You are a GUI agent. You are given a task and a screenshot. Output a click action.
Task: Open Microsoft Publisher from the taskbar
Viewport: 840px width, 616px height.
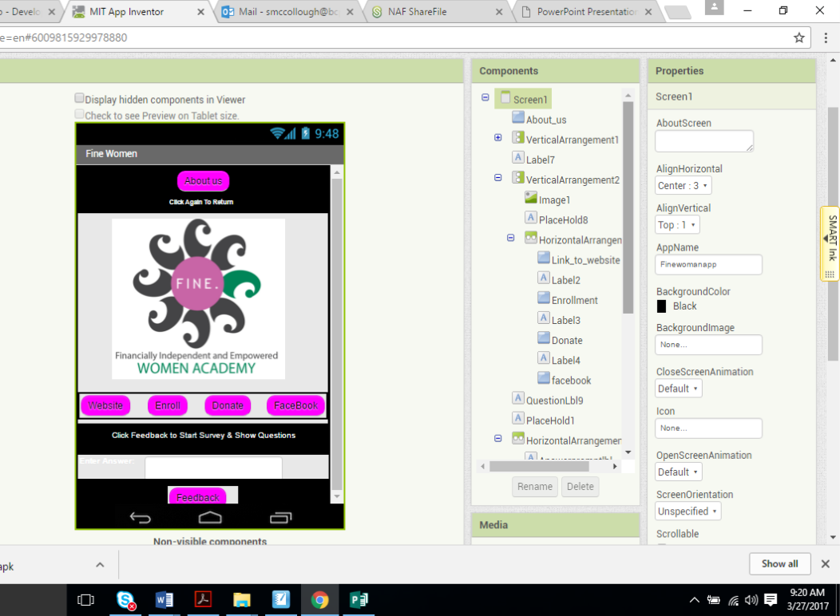coord(359,600)
